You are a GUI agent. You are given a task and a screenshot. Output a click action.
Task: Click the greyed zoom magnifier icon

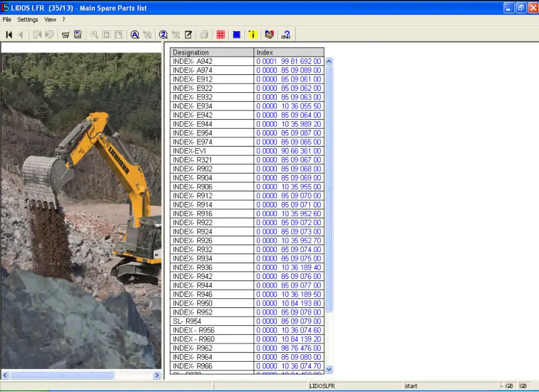pos(94,34)
